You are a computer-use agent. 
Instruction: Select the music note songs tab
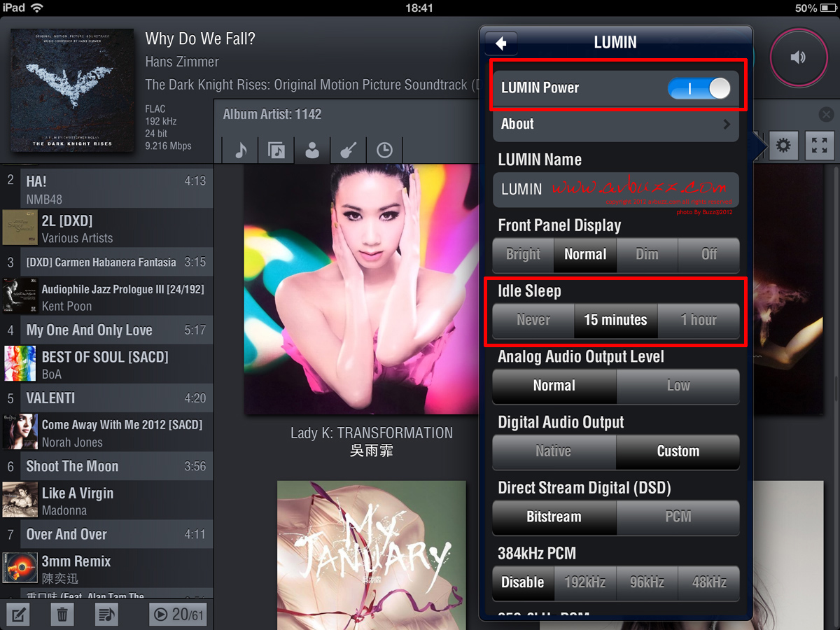pos(241,150)
